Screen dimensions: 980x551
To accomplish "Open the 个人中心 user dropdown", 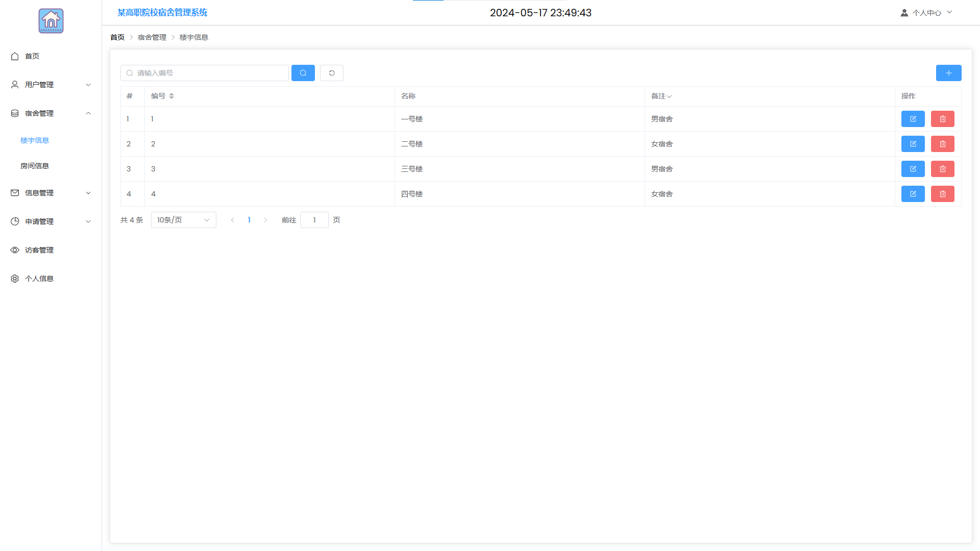I will coord(926,13).
